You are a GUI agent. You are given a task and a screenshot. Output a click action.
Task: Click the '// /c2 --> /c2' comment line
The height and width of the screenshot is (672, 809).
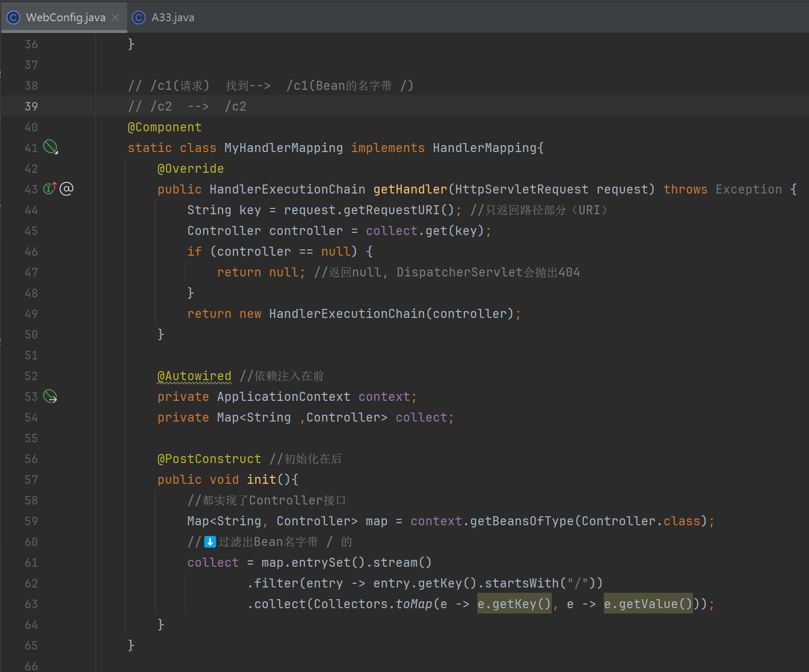point(187,106)
